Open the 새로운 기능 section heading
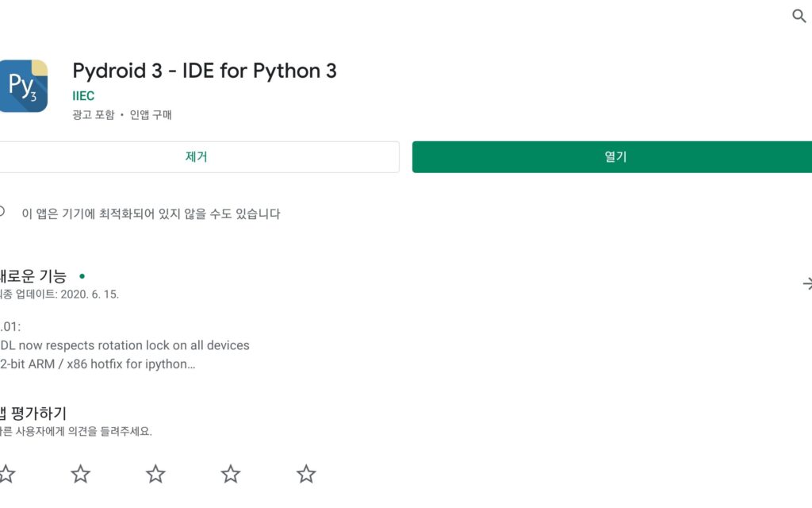812x508 pixels. tap(33, 275)
